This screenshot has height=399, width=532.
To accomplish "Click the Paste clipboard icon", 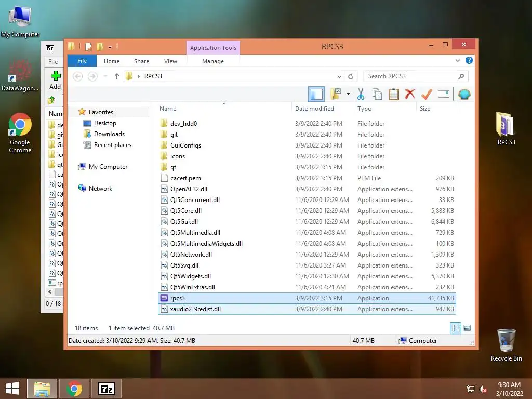I will pyautogui.click(x=394, y=94).
